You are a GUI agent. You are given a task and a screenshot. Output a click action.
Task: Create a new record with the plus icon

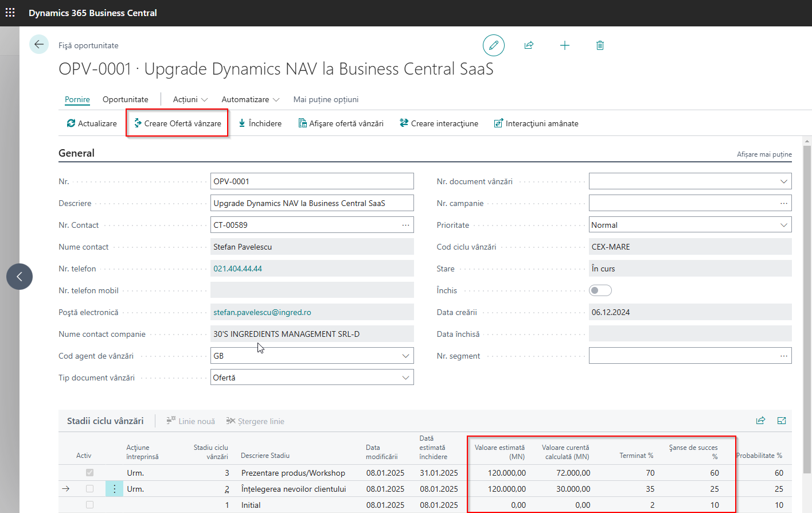565,45
